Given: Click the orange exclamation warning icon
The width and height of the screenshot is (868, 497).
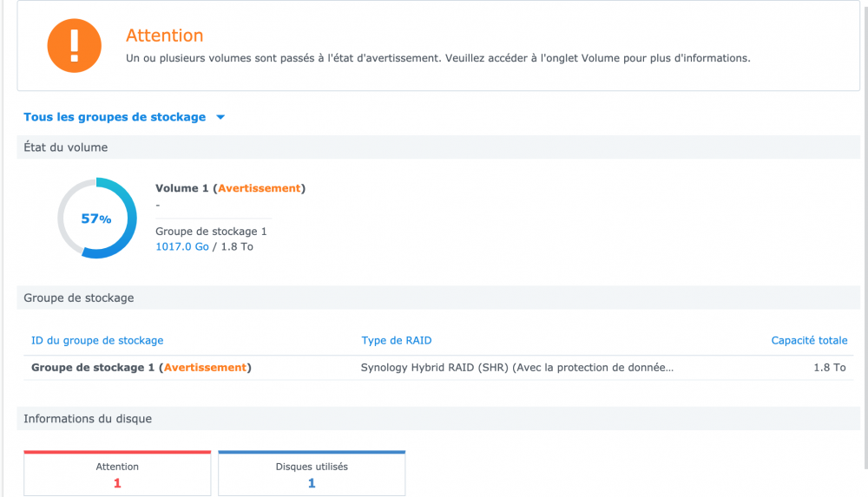Looking at the screenshot, I should coord(76,45).
